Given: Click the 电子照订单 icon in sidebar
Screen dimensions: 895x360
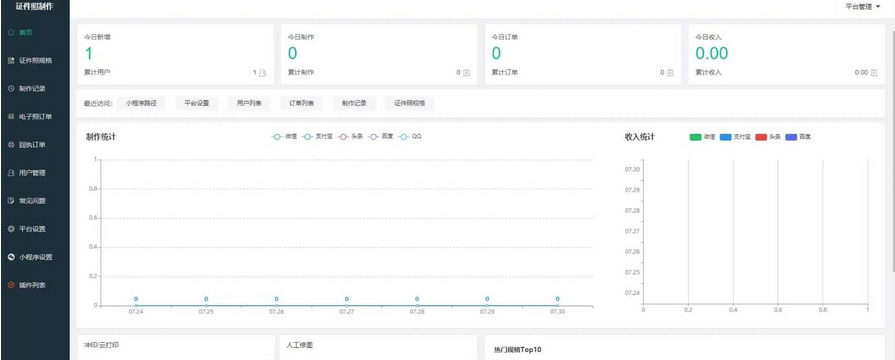Looking at the screenshot, I should click(11, 116).
